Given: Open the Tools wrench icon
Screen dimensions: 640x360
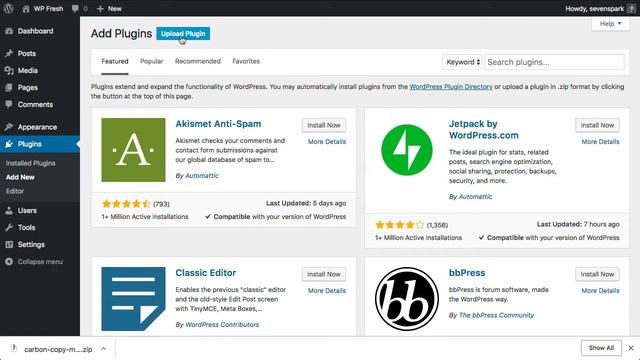Looking at the screenshot, I should (x=9, y=227).
